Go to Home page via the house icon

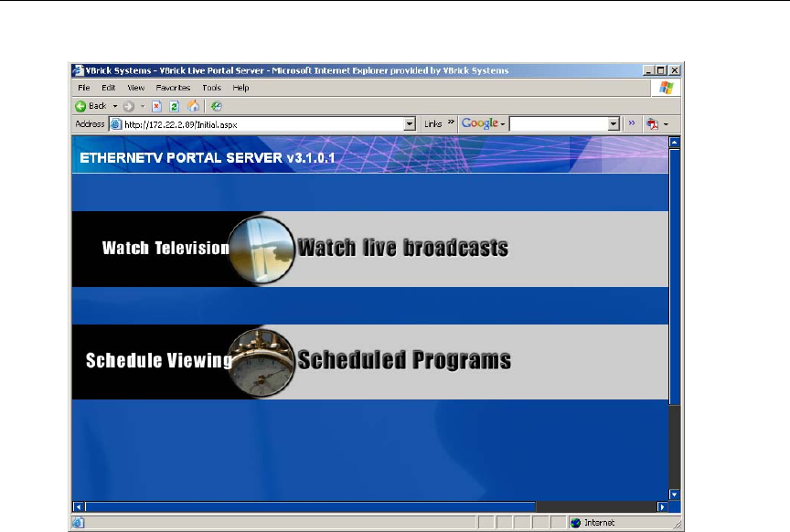coord(193,106)
